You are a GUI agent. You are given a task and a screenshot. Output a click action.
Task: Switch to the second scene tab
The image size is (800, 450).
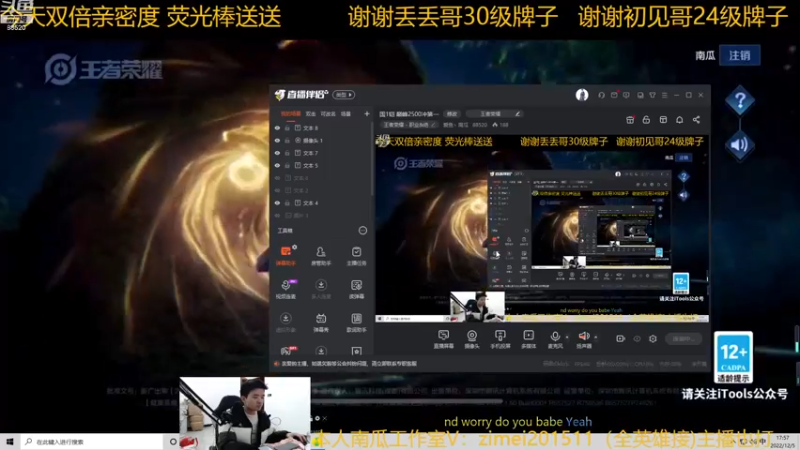click(x=311, y=114)
